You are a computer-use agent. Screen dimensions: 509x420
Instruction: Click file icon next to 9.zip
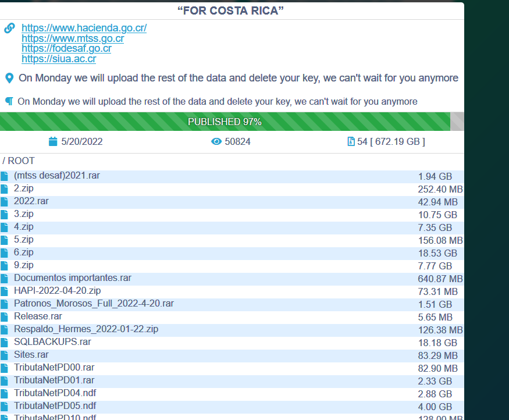(4, 266)
